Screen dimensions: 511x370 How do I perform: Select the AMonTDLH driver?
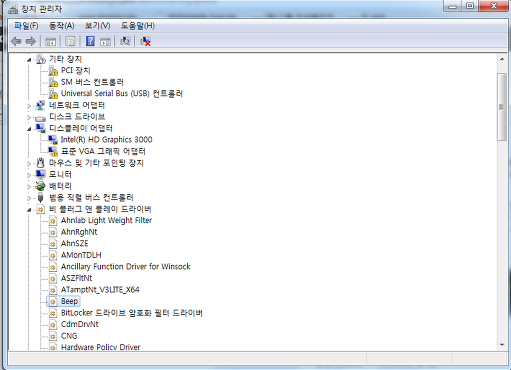click(81, 255)
